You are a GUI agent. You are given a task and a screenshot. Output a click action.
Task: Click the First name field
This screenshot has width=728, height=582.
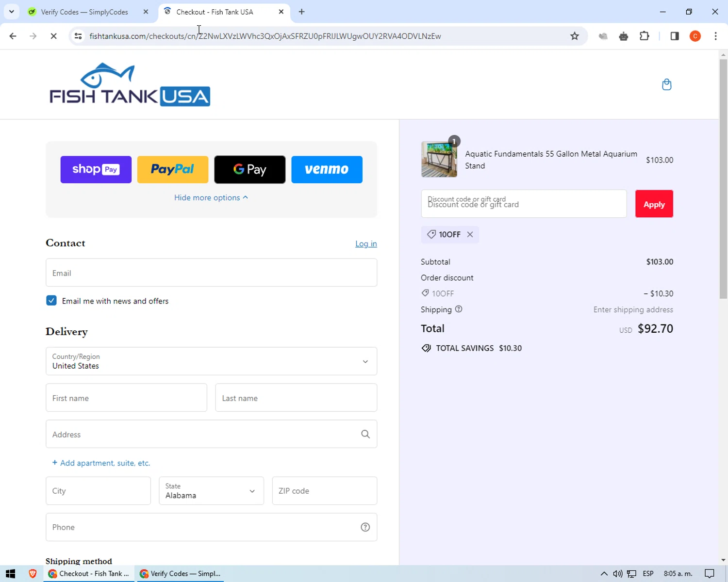[x=126, y=398]
